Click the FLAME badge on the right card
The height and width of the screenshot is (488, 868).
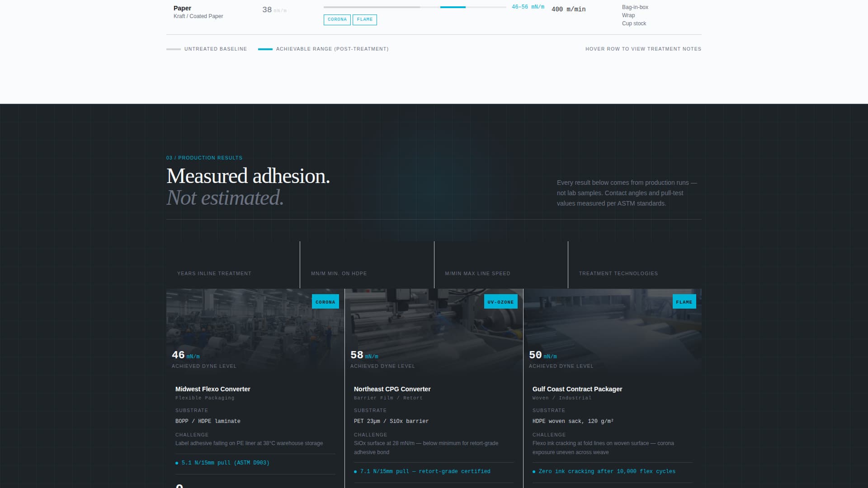pos(684,301)
